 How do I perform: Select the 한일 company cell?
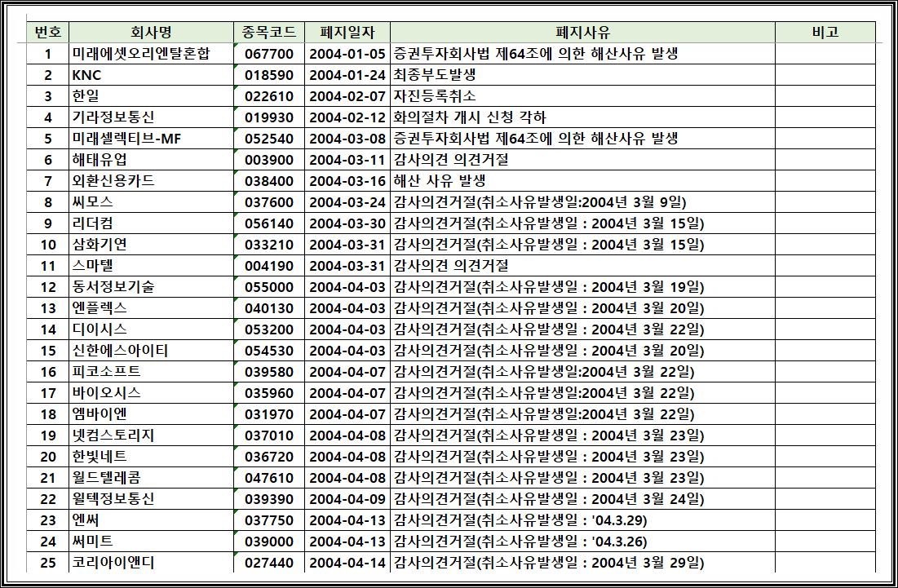point(151,96)
